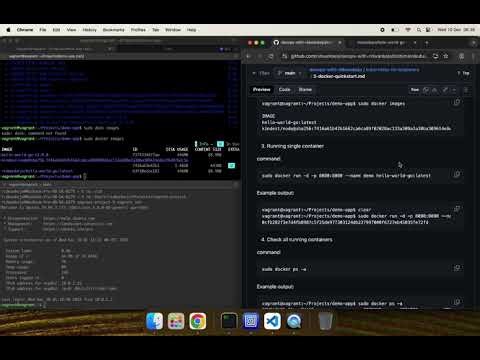Open the repository breadcrumb link
The image size is (480, 360).
[x=336, y=70]
